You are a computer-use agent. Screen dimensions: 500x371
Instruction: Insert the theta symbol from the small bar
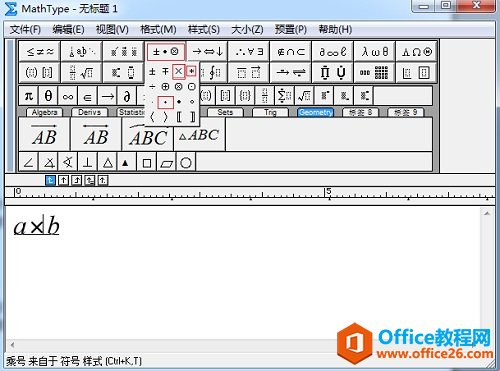pos(48,96)
